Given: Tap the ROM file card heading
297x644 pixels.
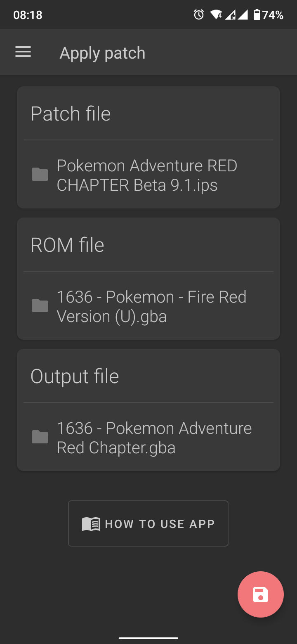Looking at the screenshot, I should 67,245.
